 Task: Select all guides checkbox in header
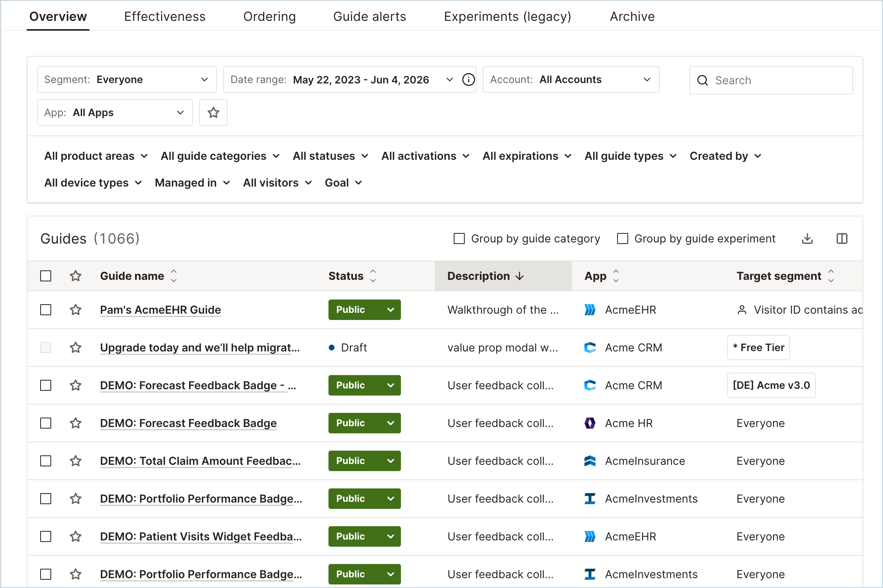coord(46,276)
